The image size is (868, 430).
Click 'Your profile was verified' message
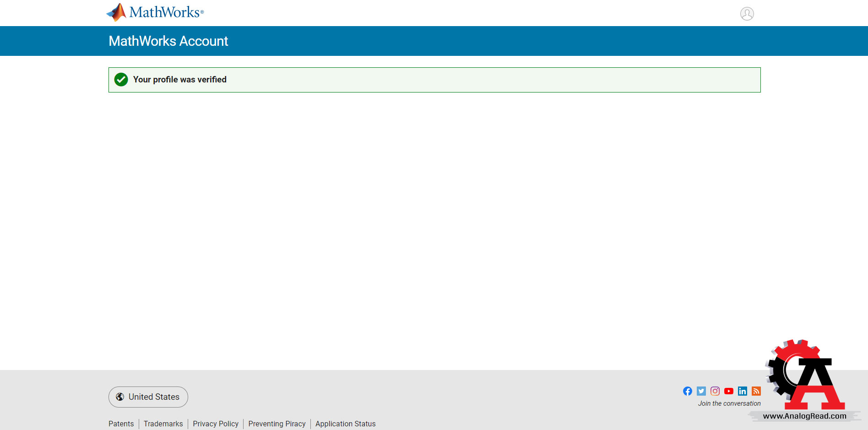click(180, 80)
